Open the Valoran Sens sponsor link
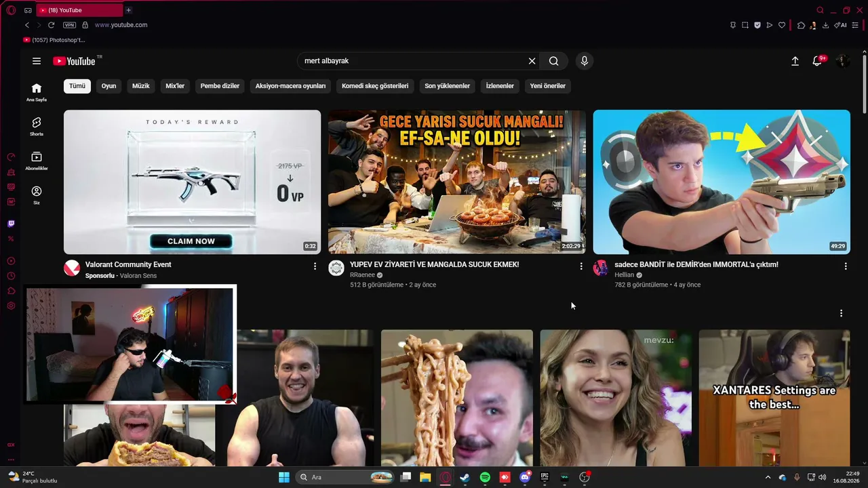This screenshot has width=868, height=488. 138,276
